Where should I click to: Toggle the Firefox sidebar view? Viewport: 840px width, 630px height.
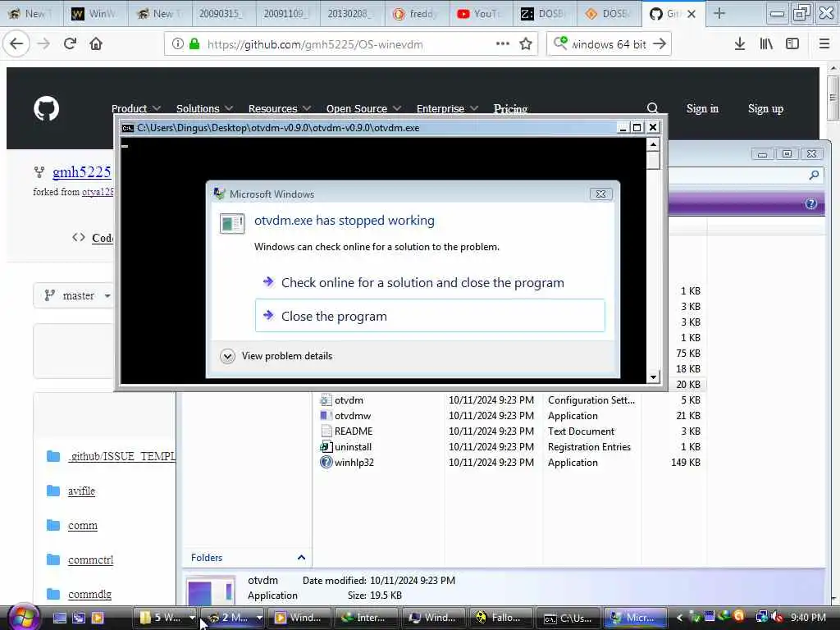point(792,44)
